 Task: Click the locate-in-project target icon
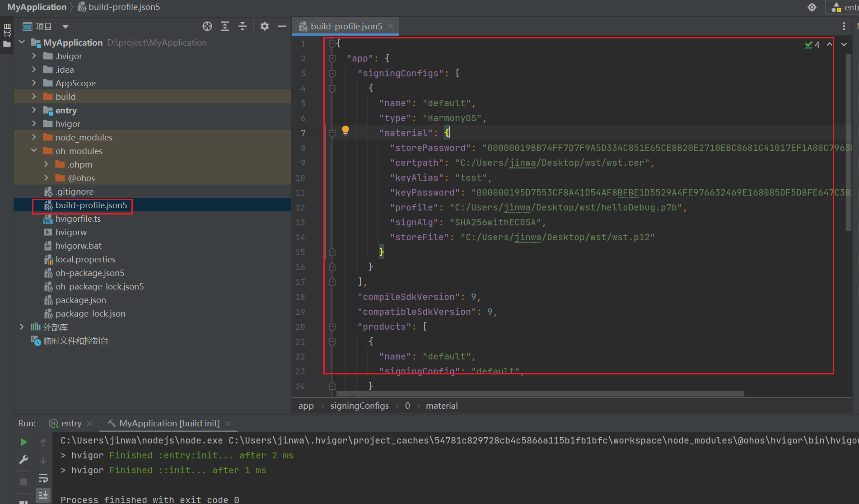pos(207,26)
